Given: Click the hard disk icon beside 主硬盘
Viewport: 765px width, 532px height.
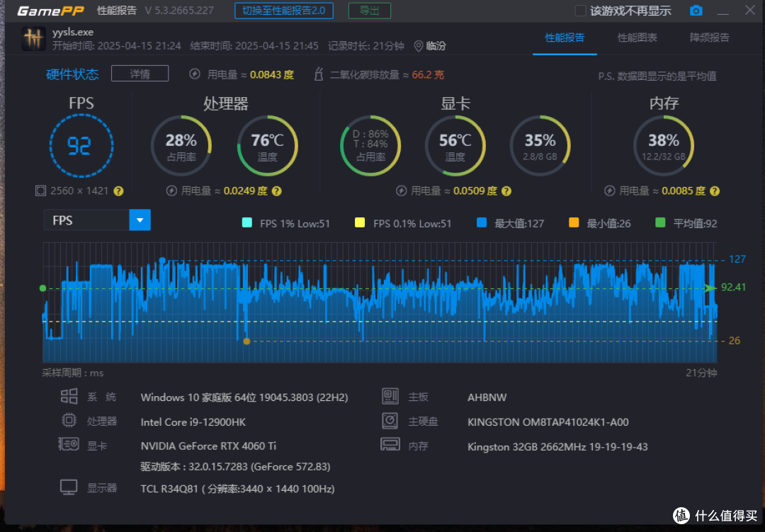Looking at the screenshot, I should pos(390,421).
